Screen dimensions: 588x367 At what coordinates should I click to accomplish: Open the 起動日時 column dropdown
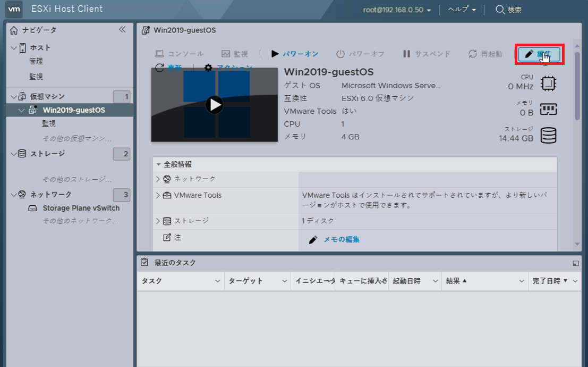coord(436,281)
